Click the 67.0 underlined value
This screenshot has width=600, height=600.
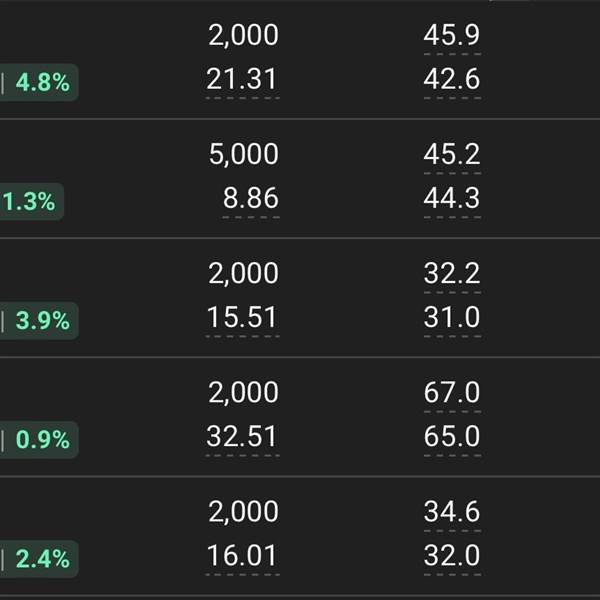(452, 393)
